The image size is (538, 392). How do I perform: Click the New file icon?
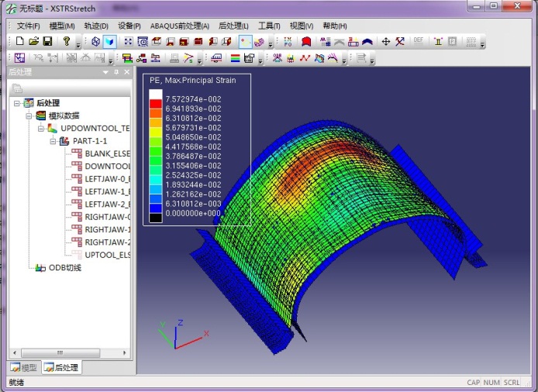coord(19,41)
